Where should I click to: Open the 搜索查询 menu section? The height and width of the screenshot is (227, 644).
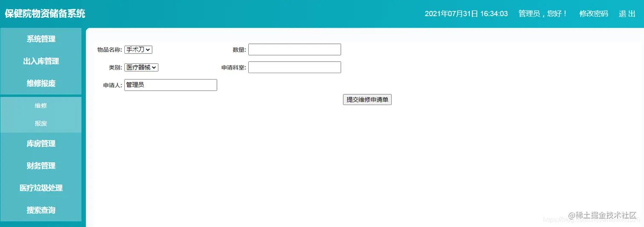pyautogui.click(x=41, y=210)
